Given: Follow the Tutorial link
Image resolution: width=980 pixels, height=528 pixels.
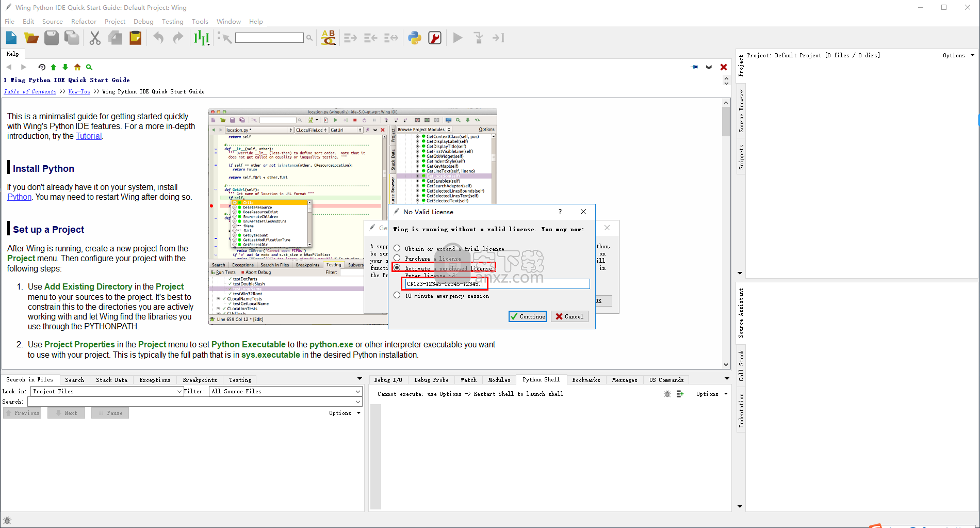Looking at the screenshot, I should click(89, 136).
